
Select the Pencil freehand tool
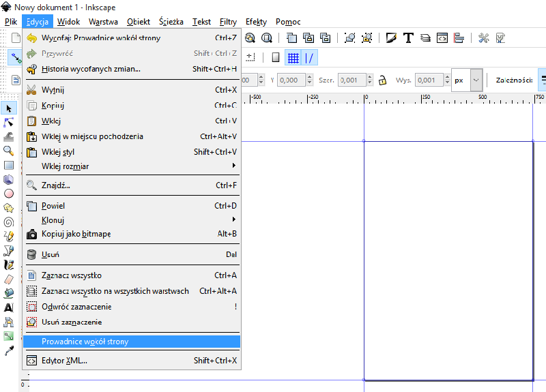(9, 237)
